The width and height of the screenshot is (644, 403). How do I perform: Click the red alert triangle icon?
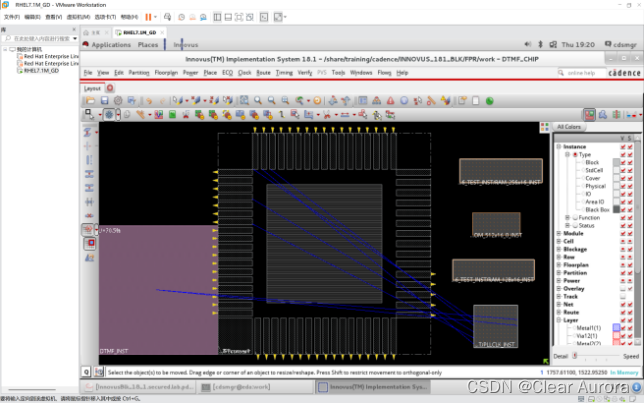(x=390, y=101)
